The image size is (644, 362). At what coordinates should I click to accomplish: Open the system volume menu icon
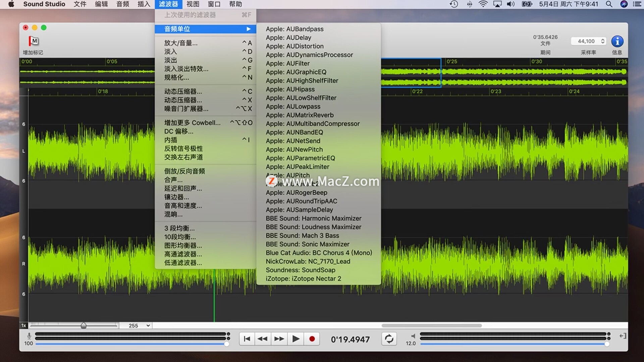pyautogui.click(x=511, y=4)
